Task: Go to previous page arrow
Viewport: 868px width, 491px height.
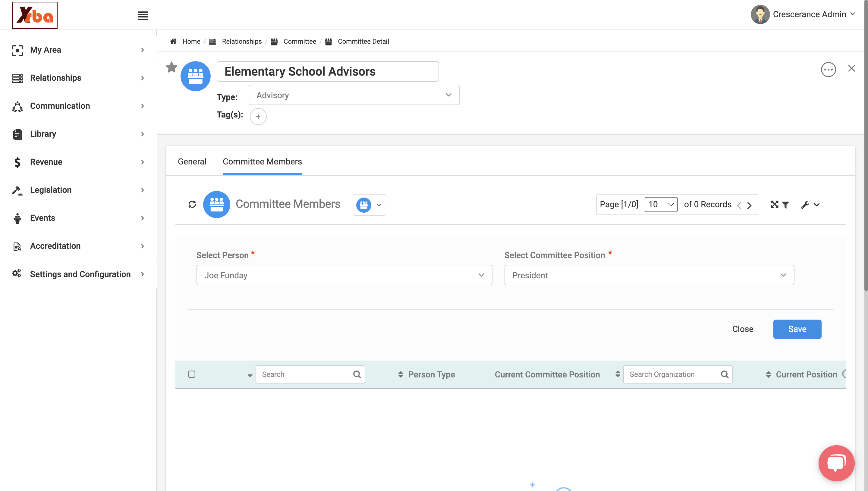Action: (739, 205)
